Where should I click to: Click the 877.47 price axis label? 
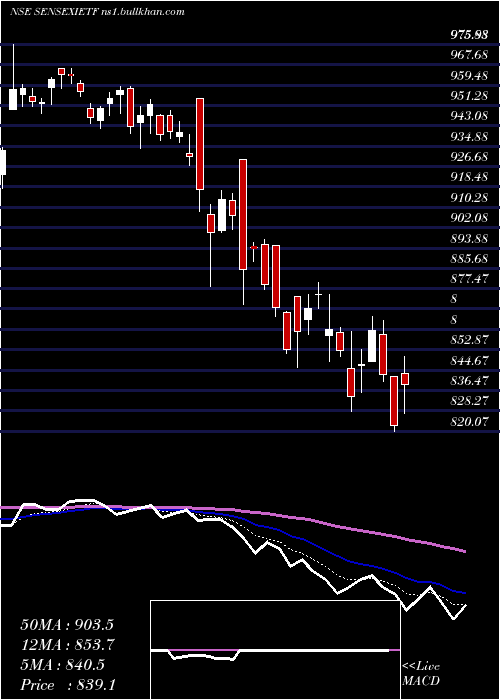point(469,279)
